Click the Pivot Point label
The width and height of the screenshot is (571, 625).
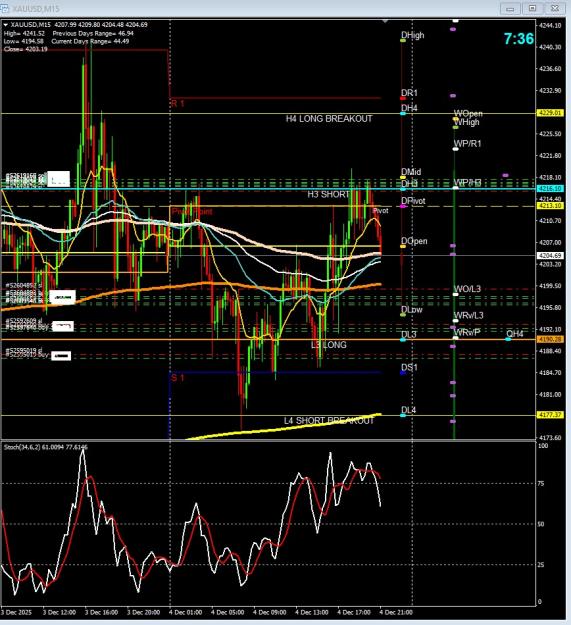(192, 211)
